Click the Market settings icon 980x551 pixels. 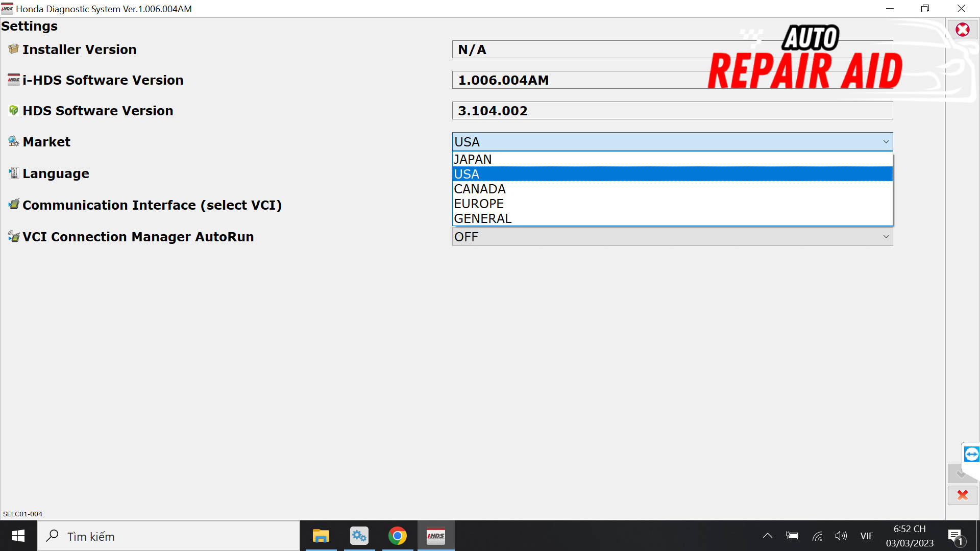[13, 141]
